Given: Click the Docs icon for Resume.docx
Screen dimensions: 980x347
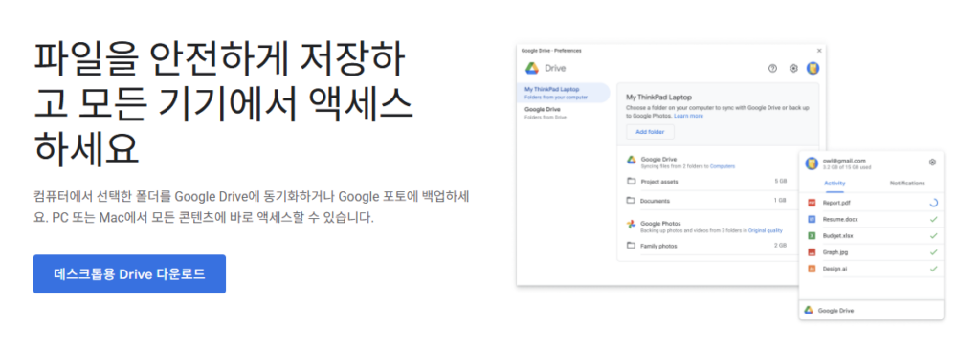Looking at the screenshot, I should pyautogui.click(x=812, y=220).
